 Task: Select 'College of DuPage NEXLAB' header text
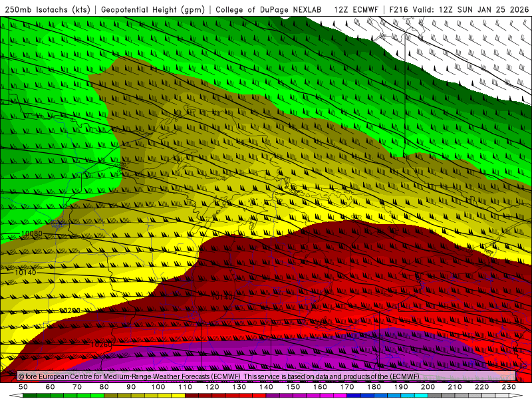point(269,10)
